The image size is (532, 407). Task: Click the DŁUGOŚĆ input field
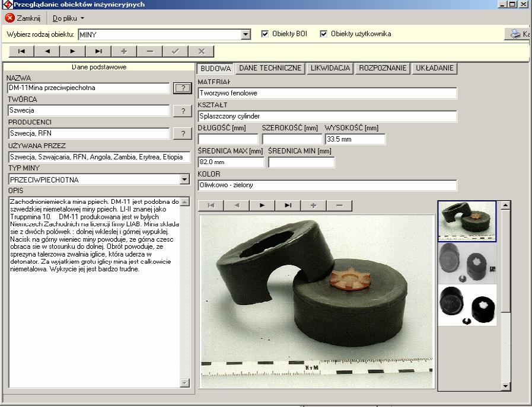tap(228, 139)
